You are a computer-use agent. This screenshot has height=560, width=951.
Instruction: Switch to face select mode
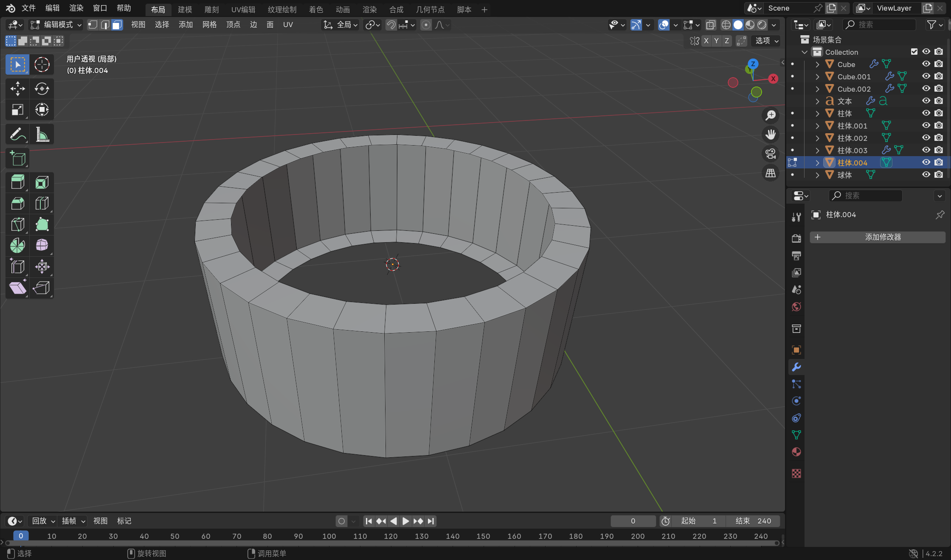point(117,25)
